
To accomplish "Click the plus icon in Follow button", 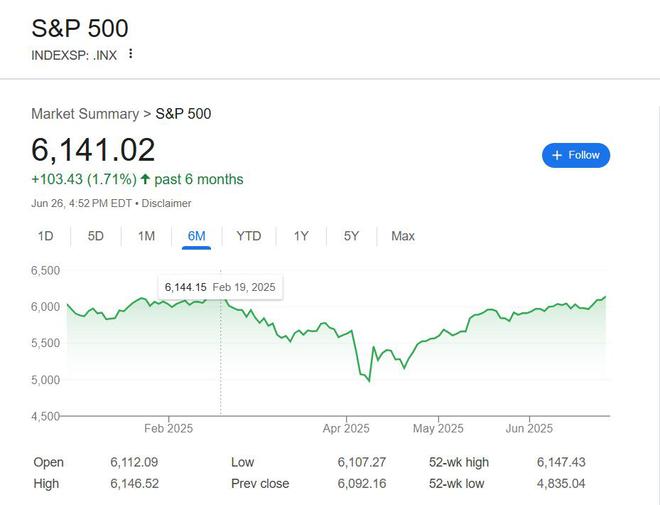I will [x=557, y=155].
